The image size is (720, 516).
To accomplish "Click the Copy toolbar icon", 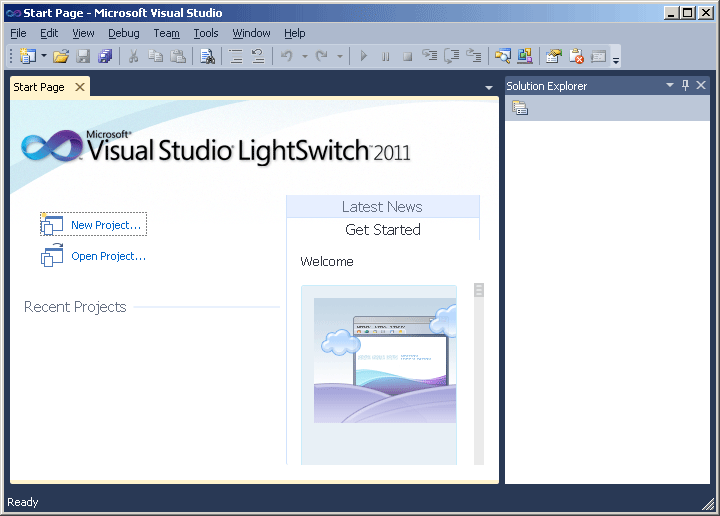I will 156,56.
